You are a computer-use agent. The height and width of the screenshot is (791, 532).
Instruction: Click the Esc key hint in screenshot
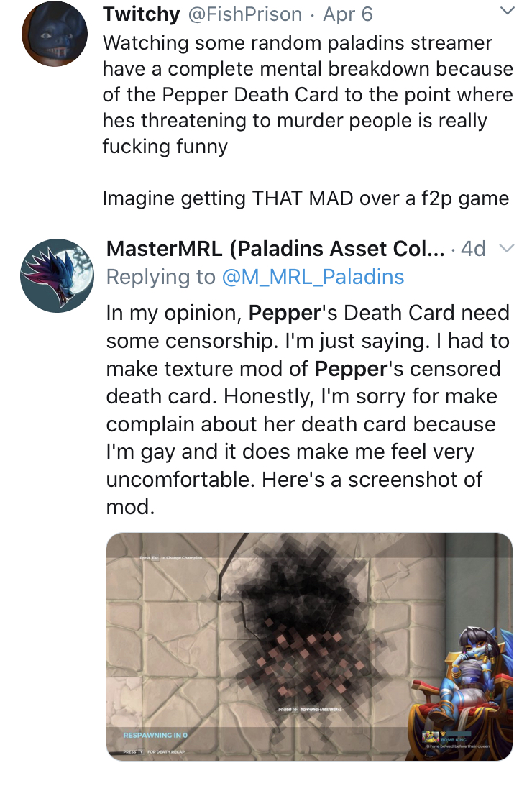(x=156, y=557)
